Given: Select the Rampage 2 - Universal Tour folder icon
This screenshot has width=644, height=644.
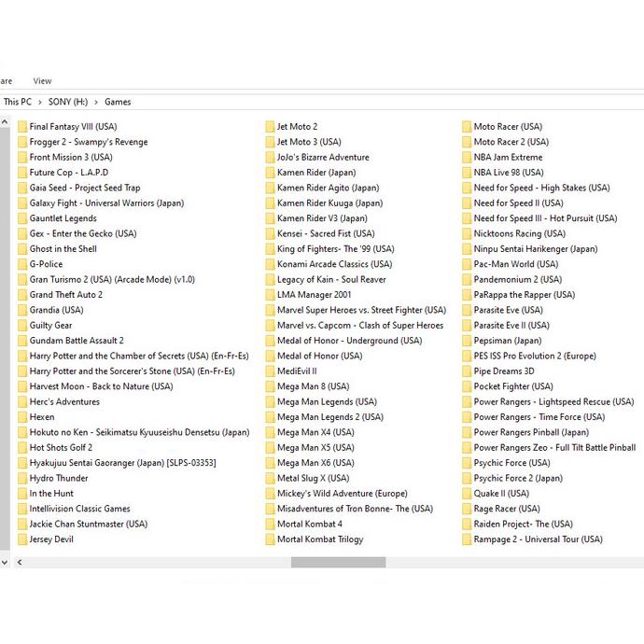Looking at the screenshot, I should point(467,539).
